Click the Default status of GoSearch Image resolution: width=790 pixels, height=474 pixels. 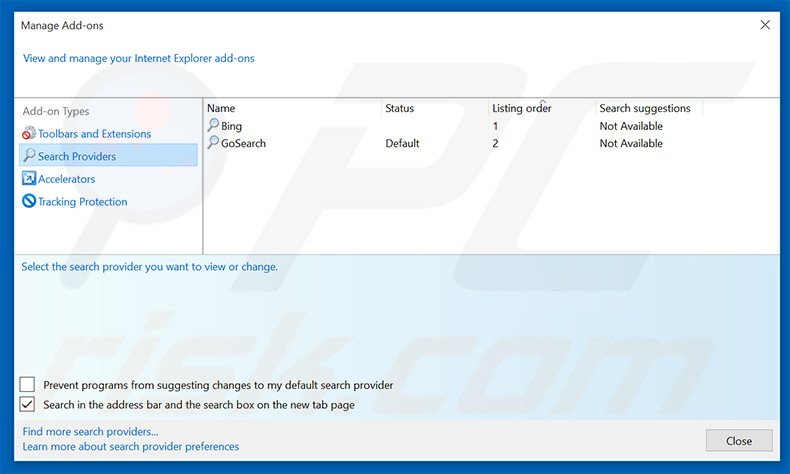click(402, 143)
